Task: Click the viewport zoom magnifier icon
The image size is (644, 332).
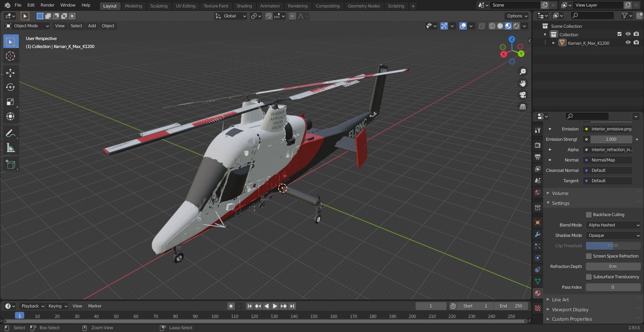Action: [x=522, y=72]
